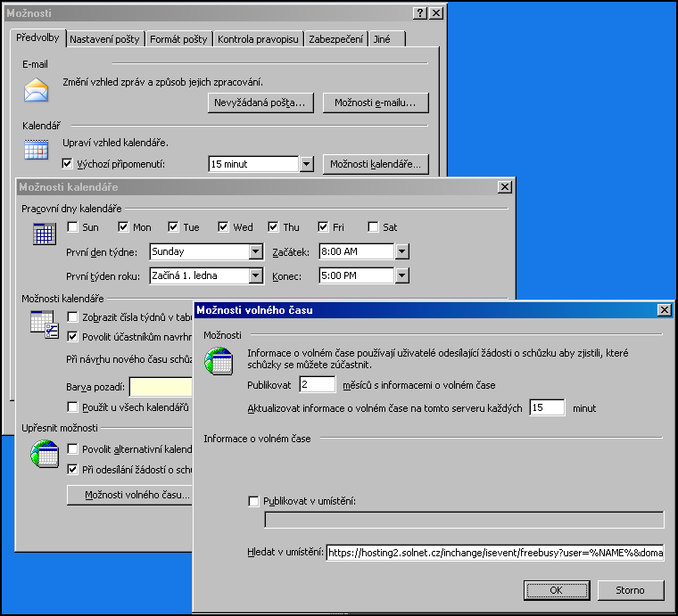Click the calendar icon under Kalendář
Viewport: 678px width, 616px height.
(x=36, y=150)
